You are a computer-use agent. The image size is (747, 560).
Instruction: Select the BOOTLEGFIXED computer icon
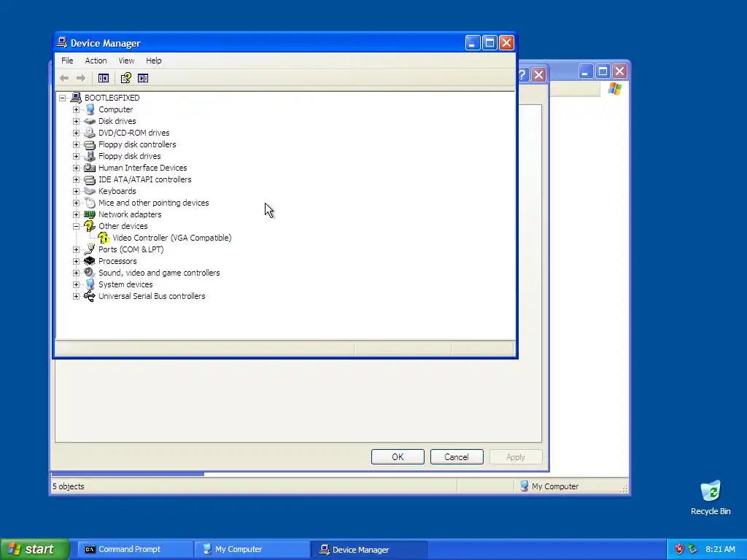pos(76,98)
